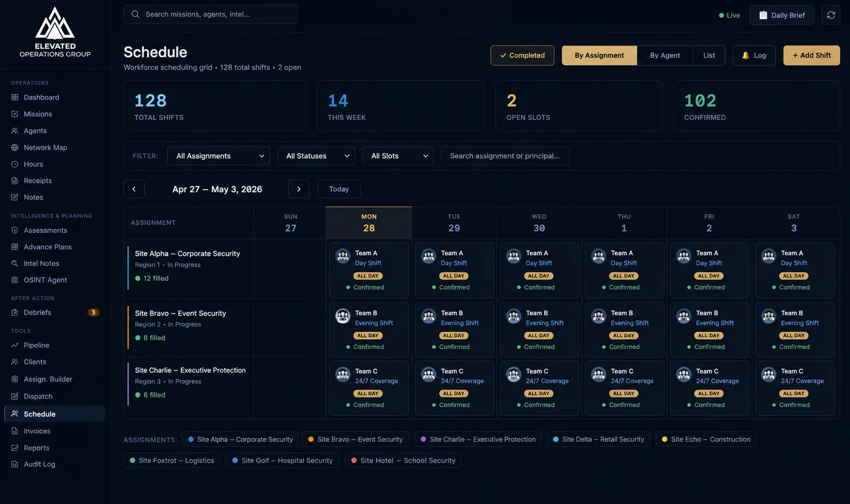Toggle Site Echo – Construction chip
850x504 pixels.
706,439
